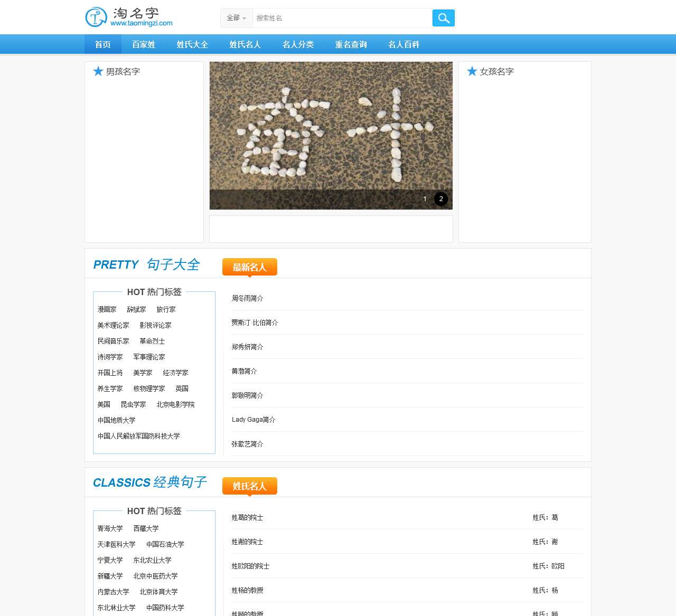The height and width of the screenshot is (616, 676).
Task: Open the 内蒙古大学 tag
Action: point(114,592)
